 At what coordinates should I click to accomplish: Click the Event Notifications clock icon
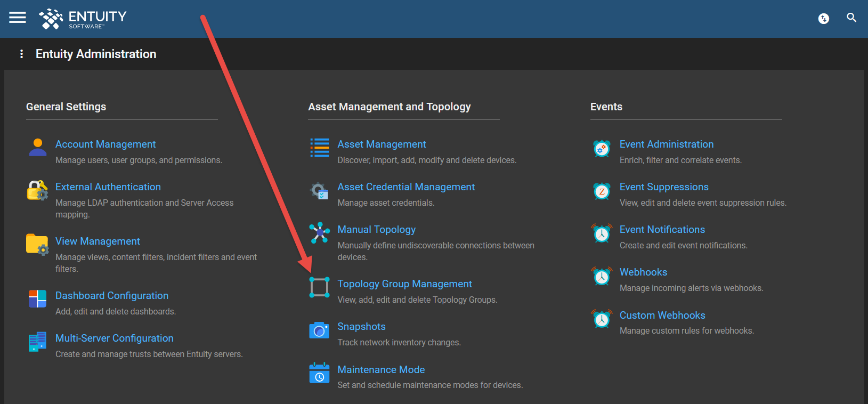(x=602, y=233)
